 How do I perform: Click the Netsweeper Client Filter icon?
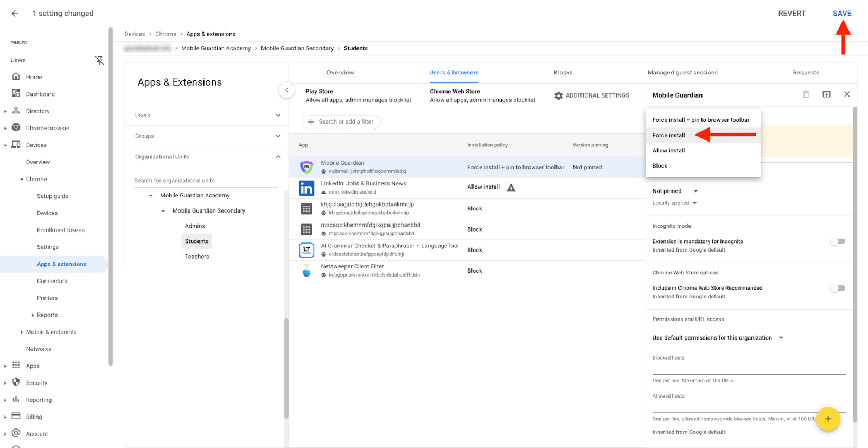307,270
